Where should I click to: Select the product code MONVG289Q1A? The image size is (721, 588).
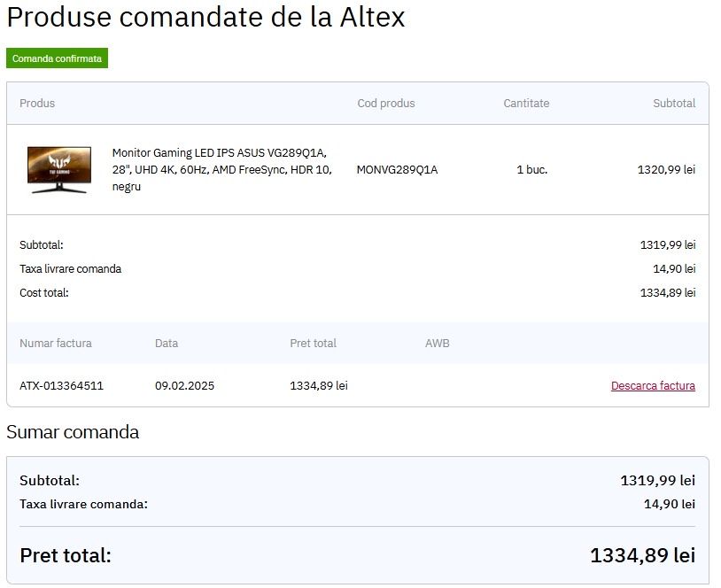[x=397, y=169]
